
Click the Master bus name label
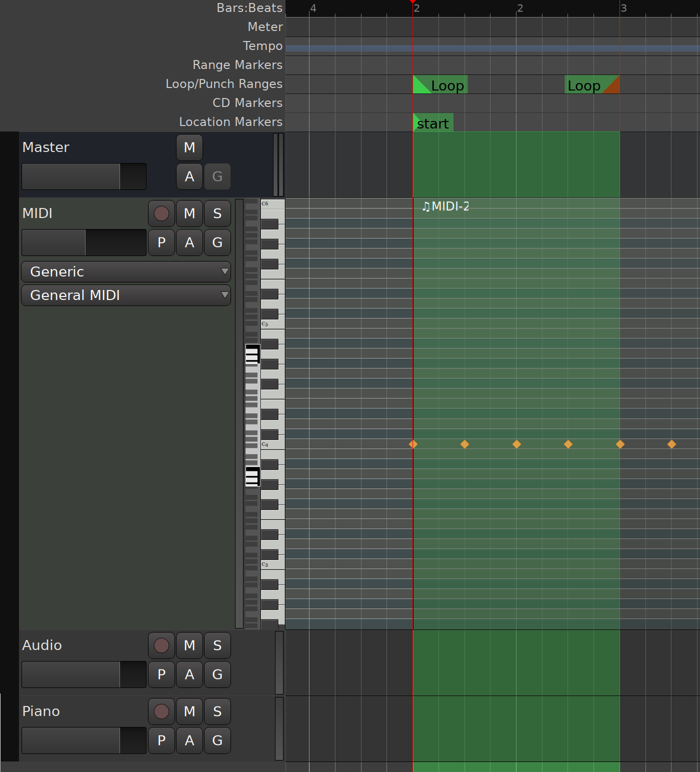click(46, 147)
